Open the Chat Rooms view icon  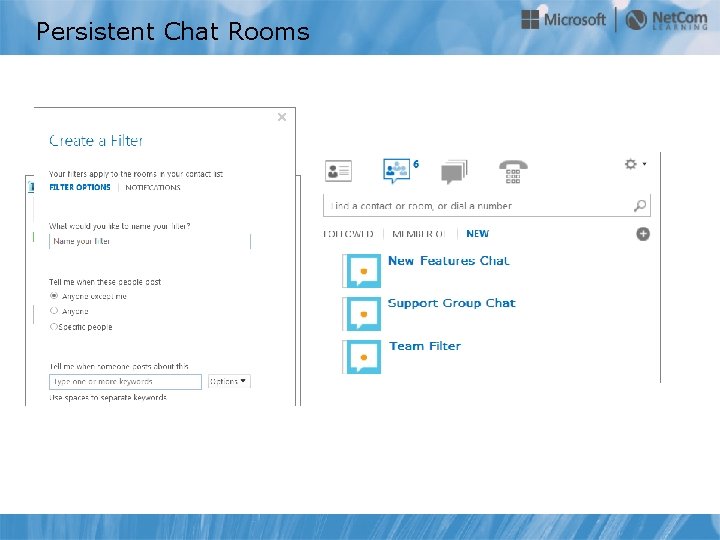pyautogui.click(x=396, y=170)
